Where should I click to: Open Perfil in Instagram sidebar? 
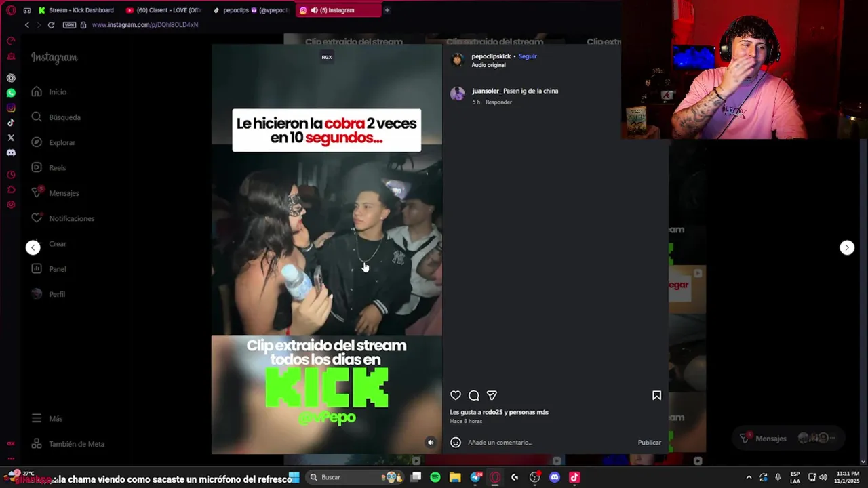click(48, 294)
